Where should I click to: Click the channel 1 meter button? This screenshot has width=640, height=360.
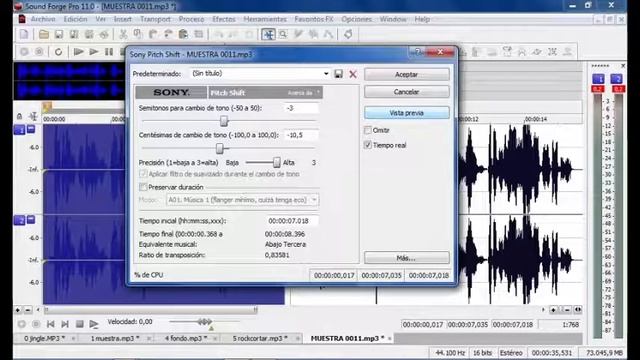[598, 79]
